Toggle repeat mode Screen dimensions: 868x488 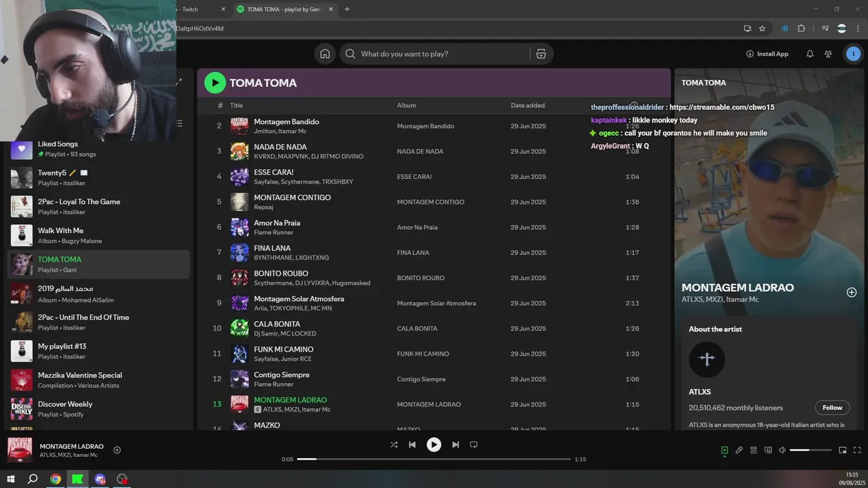pos(474,445)
